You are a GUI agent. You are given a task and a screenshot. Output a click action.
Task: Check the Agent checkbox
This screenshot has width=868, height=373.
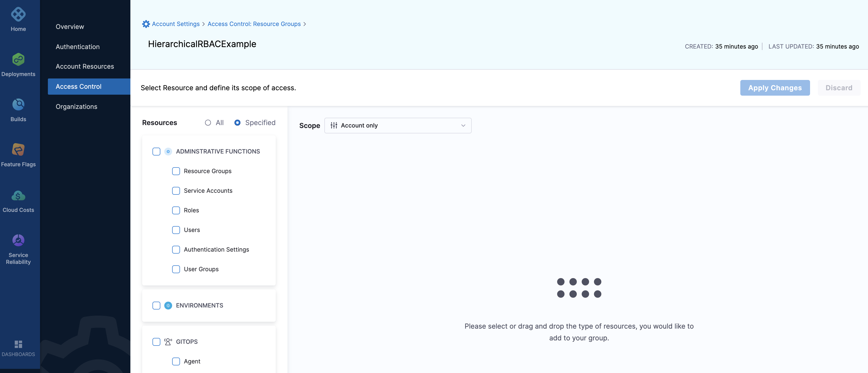176,361
